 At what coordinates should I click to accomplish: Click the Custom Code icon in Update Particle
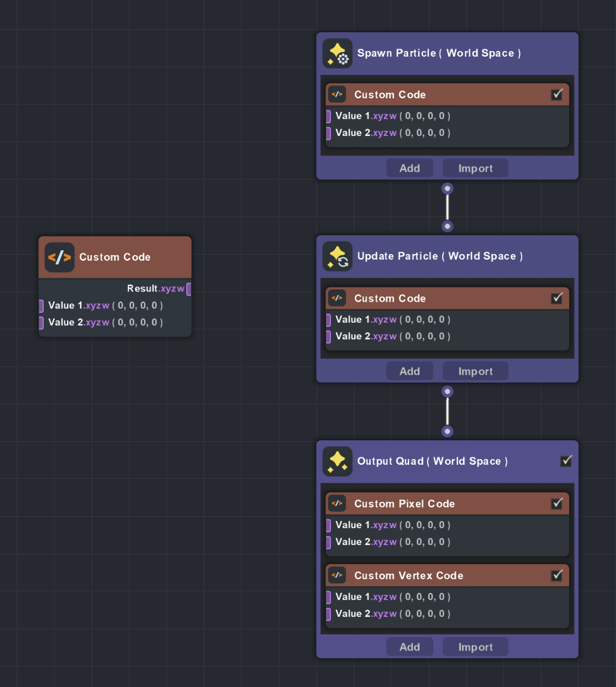pyautogui.click(x=337, y=298)
